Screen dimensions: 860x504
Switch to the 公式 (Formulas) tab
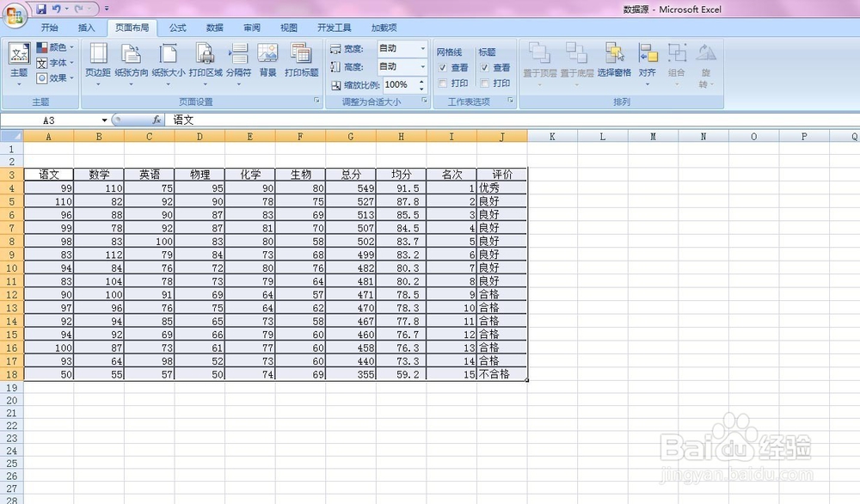click(177, 27)
